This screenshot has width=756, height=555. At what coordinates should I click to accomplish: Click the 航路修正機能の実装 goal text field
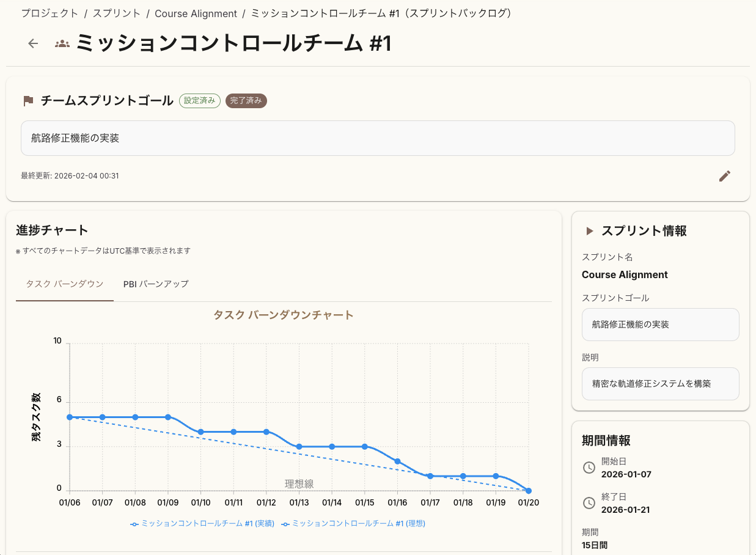378,138
